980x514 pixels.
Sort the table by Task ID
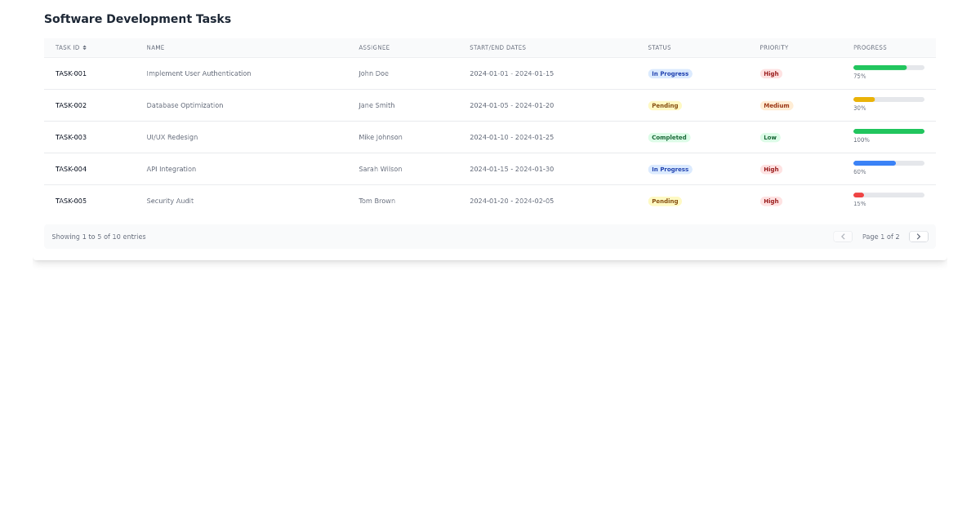point(70,47)
